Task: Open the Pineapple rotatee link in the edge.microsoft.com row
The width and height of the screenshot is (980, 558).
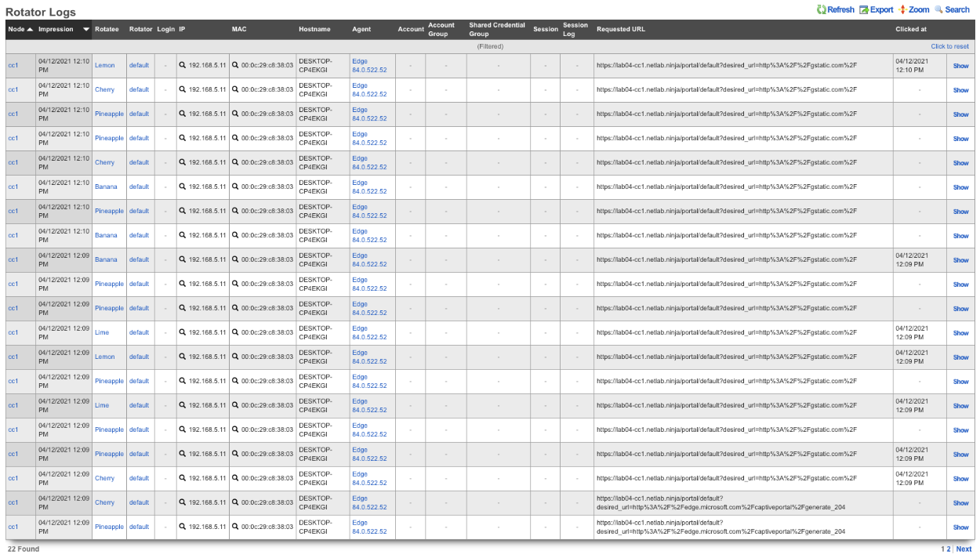Action: click(109, 527)
